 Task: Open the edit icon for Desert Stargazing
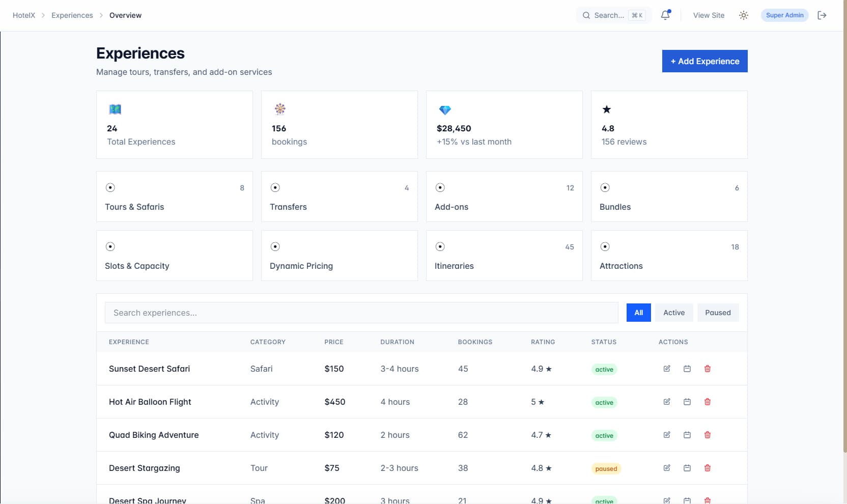(x=666, y=468)
